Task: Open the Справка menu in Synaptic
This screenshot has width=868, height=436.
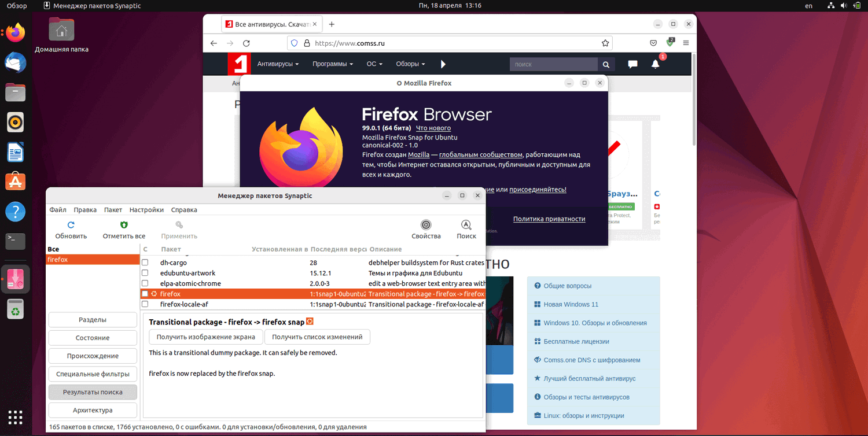Action: point(184,210)
